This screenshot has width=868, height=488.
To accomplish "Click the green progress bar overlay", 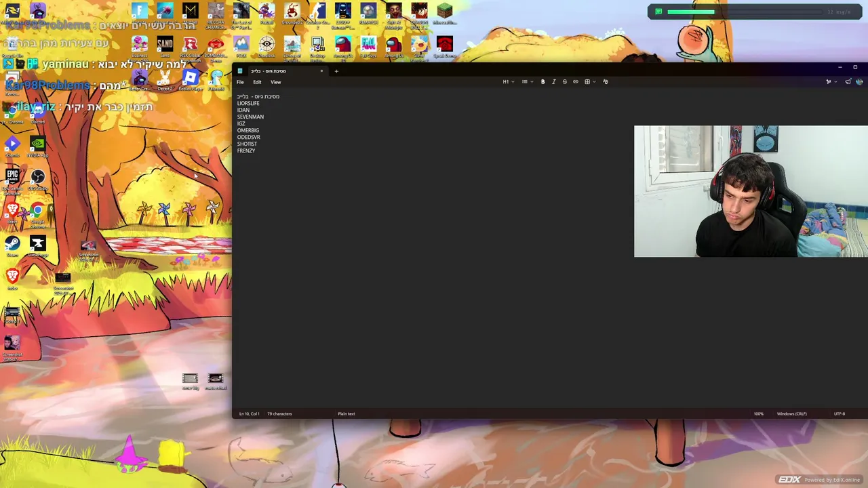I will pos(690,12).
